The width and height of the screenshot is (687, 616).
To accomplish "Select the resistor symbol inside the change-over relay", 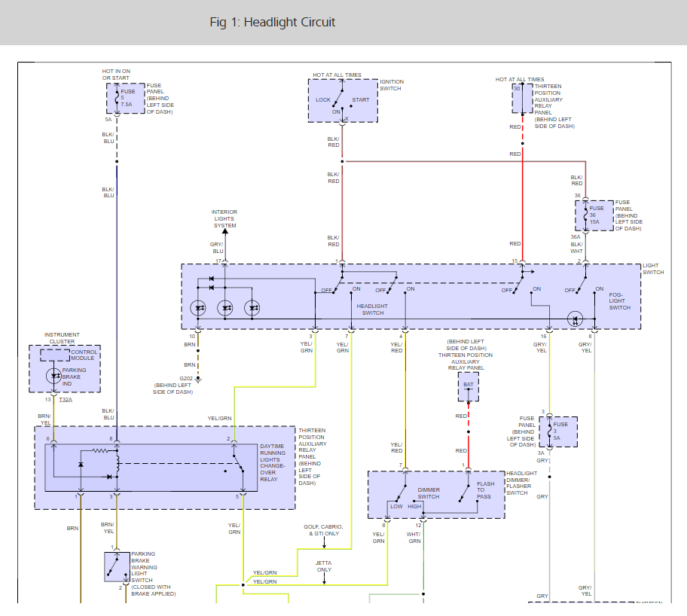I will pos(100,450).
